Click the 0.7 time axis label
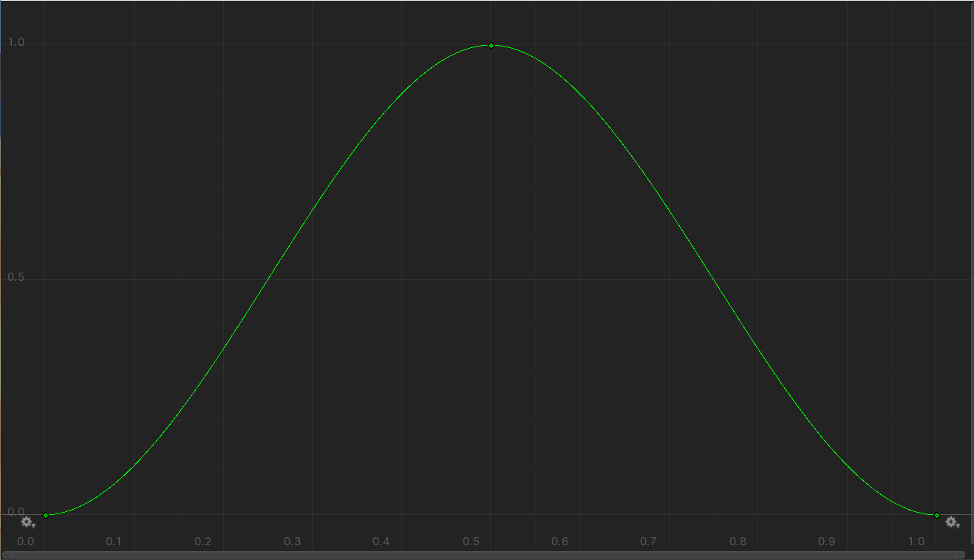This screenshot has height=560, width=974. point(649,542)
